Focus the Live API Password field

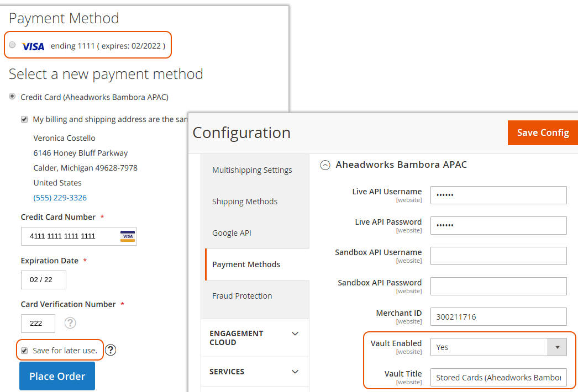click(x=498, y=225)
